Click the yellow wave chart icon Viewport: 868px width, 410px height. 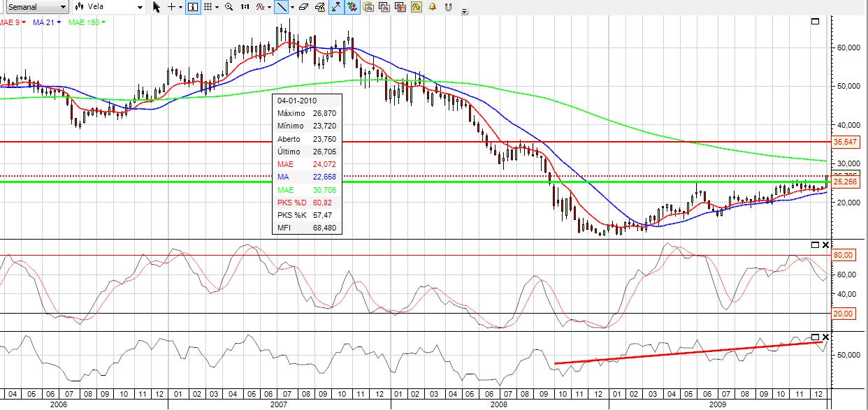(x=416, y=7)
